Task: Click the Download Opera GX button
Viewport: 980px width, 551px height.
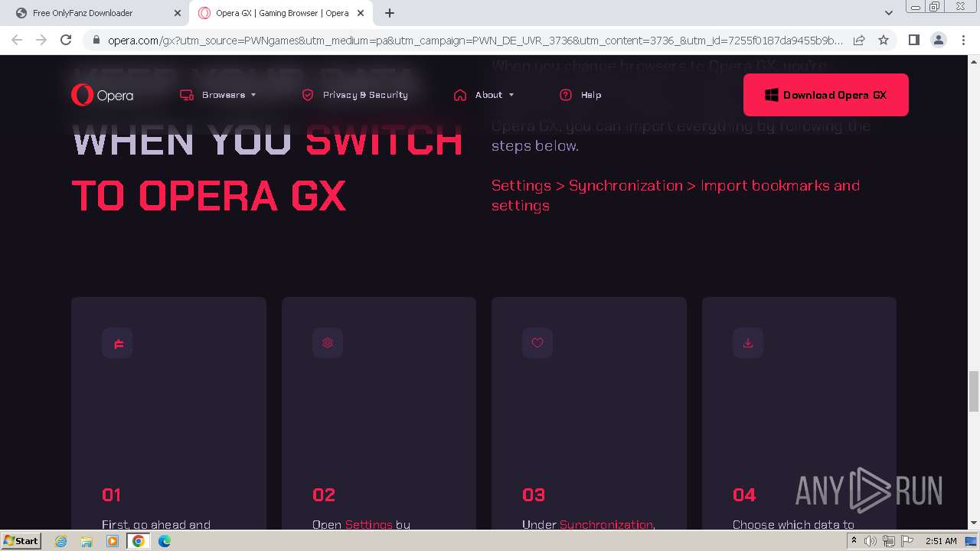Action: click(825, 95)
